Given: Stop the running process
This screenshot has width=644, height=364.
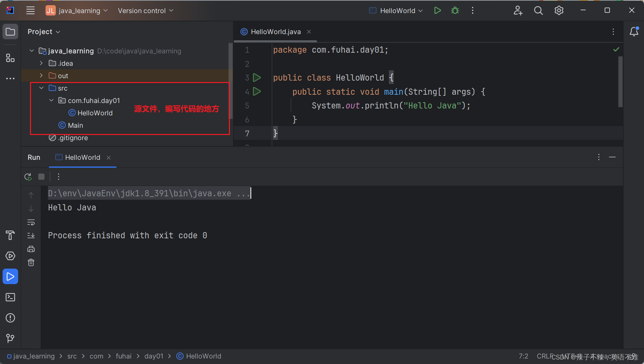Looking at the screenshot, I should point(41,177).
